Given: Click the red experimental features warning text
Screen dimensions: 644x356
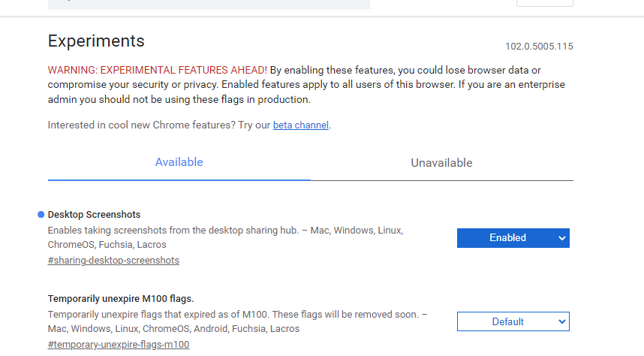Looking at the screenshot, I should [157, 70].
